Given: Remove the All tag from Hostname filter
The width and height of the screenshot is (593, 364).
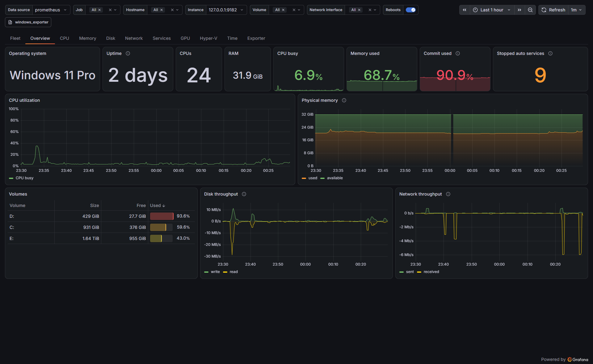Looking at the screenshot, I should (162, 10).
